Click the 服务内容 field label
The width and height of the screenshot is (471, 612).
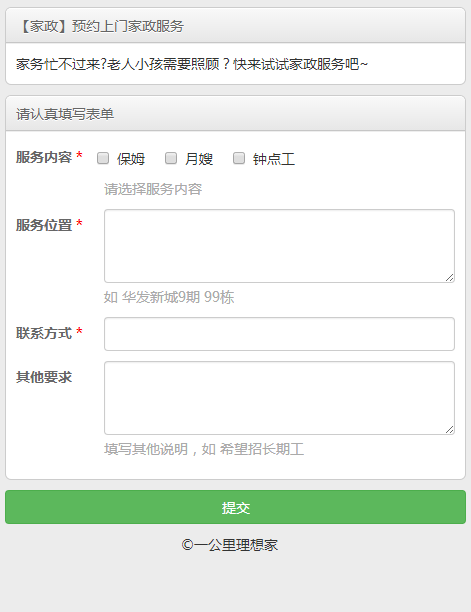coord(44,157)
